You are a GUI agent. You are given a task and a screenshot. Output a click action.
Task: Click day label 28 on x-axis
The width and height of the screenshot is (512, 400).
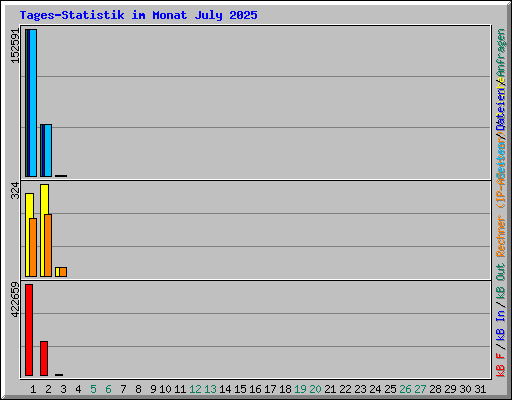pos(435,389)
